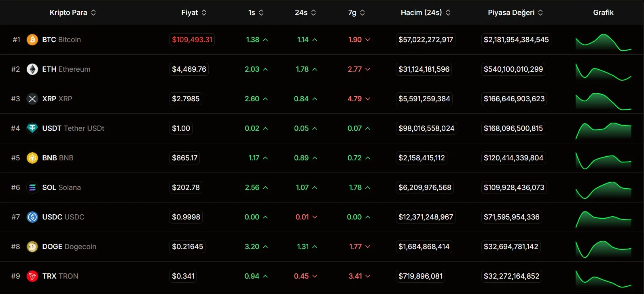Sort by Hacim (24s) column
This screenshot has width=644, height=294.
point(426,13)
